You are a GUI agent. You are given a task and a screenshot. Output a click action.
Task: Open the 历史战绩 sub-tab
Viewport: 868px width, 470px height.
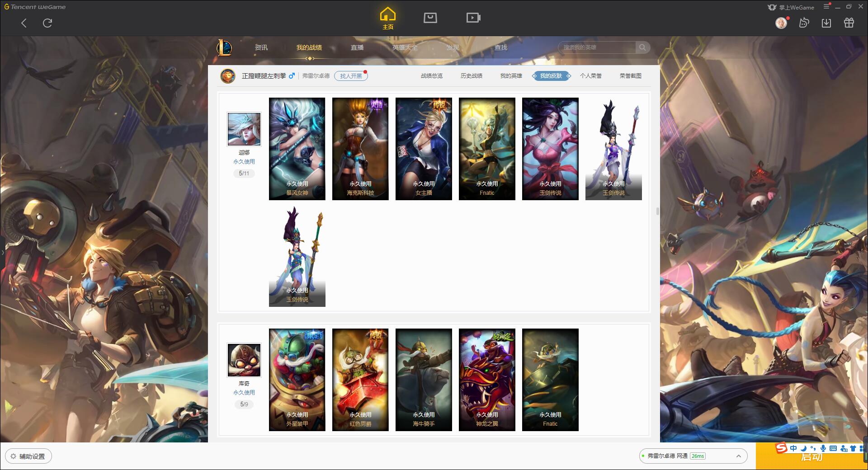tap(472, 76)
